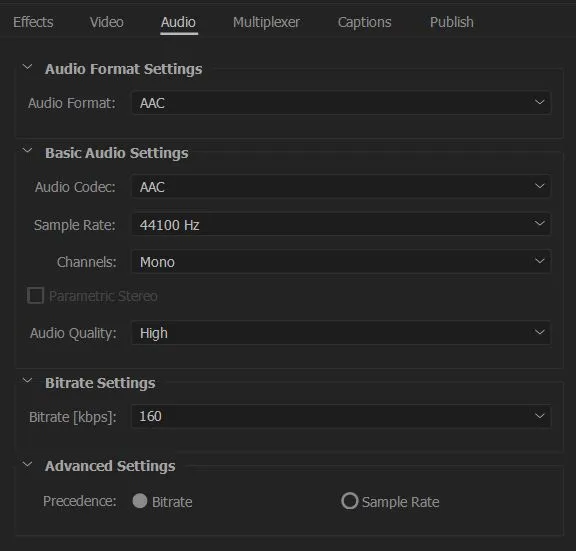Collapse the Audio Format Settings section
The image size is (576, 551).
coord(28,68)
